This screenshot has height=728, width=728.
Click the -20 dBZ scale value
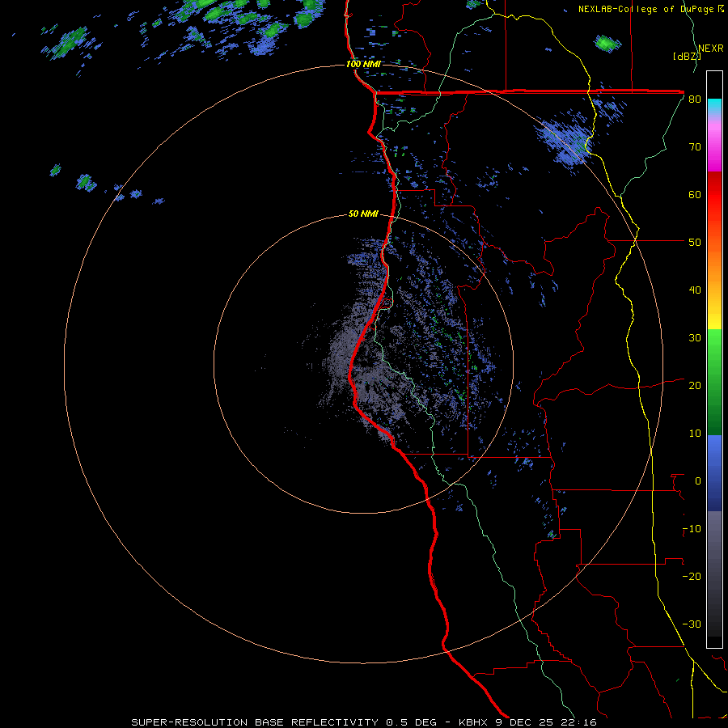pos(692,577)
